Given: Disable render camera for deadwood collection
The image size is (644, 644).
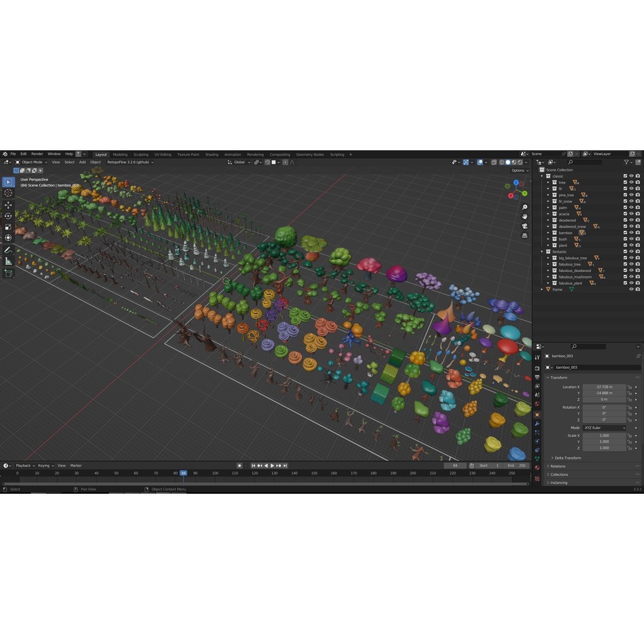Looking at the screenshot, I should 638,220.
